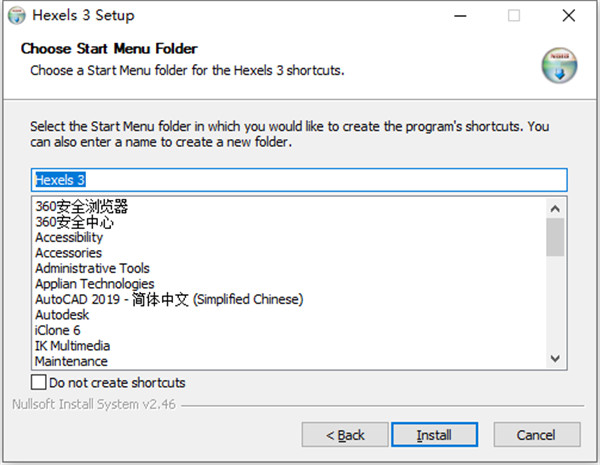Pick the AutoCAD 2019 folder entry
600x465 pixels.
pyautogui.click(x=168, y=299)
